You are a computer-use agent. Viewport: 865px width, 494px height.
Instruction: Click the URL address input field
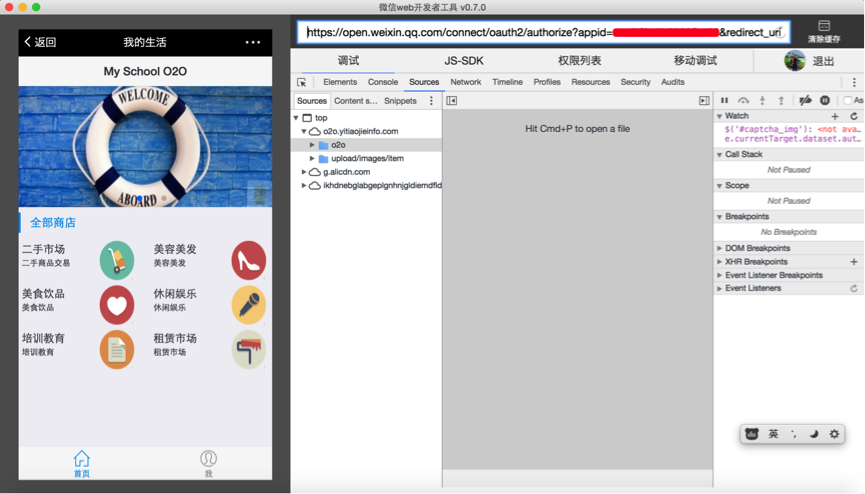(543, 32)
